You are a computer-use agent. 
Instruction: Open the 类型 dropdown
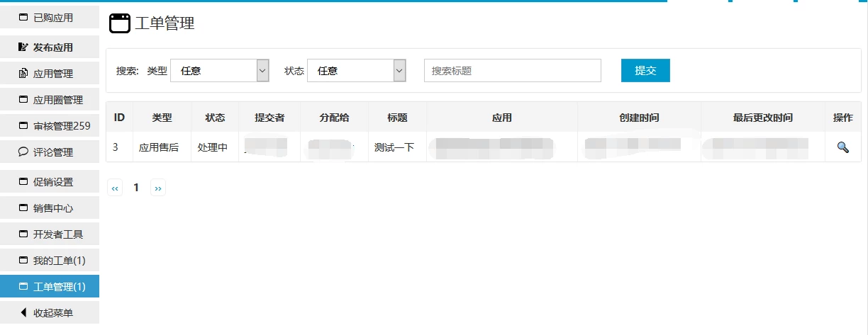(220, 71)
